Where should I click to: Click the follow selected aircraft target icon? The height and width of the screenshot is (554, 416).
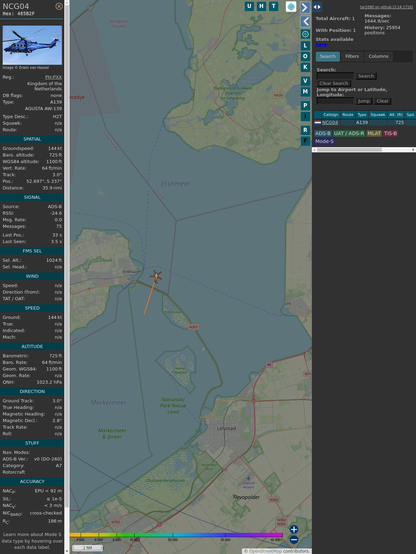(x=305, y=34)
